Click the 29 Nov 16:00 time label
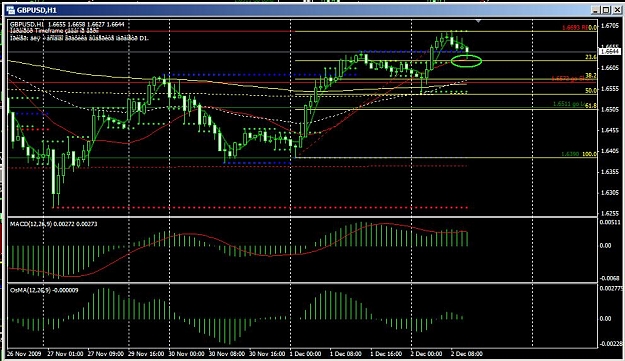This screenshot has height=361, width=625. click(146, 354)
